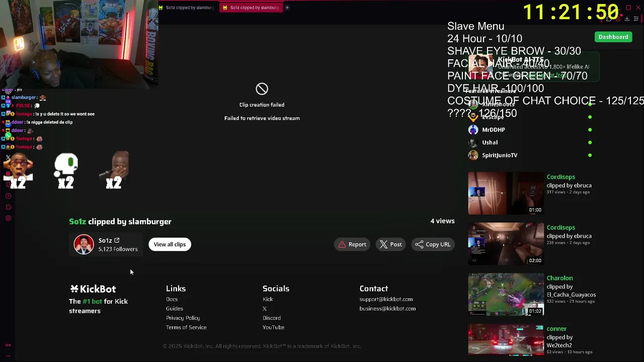Click SpiritJunioTV avatar icon
This screenshot has height=362, width=644.
[x=473, y=155]
